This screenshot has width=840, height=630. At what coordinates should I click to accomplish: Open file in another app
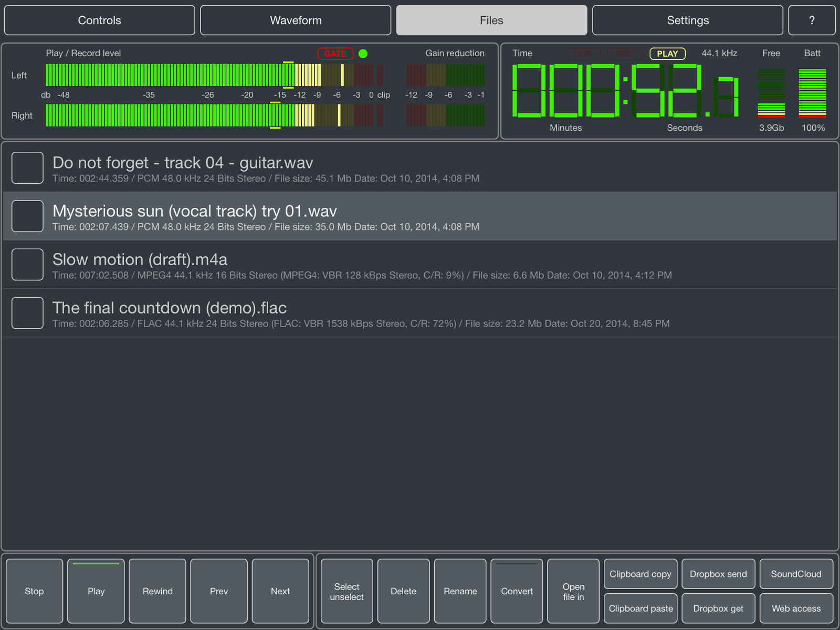click(573, 591)
